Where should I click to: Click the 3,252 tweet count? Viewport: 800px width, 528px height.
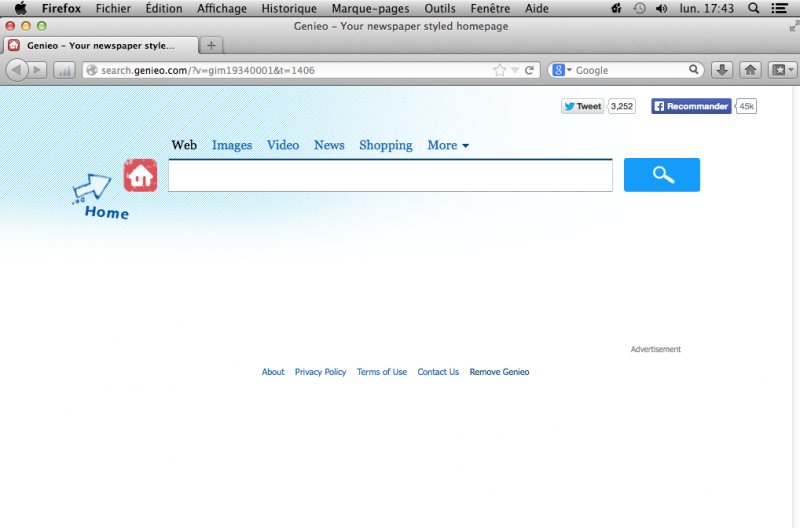[621, 106]
